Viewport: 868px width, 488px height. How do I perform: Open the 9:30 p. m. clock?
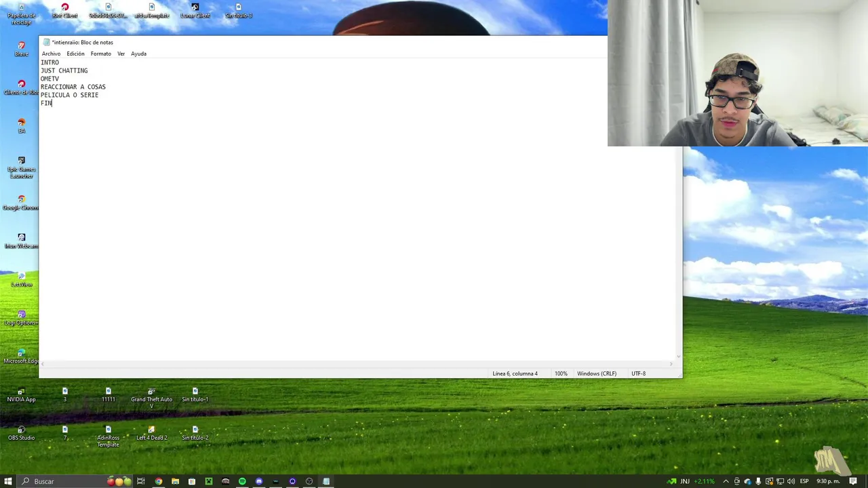coord(829,481)
